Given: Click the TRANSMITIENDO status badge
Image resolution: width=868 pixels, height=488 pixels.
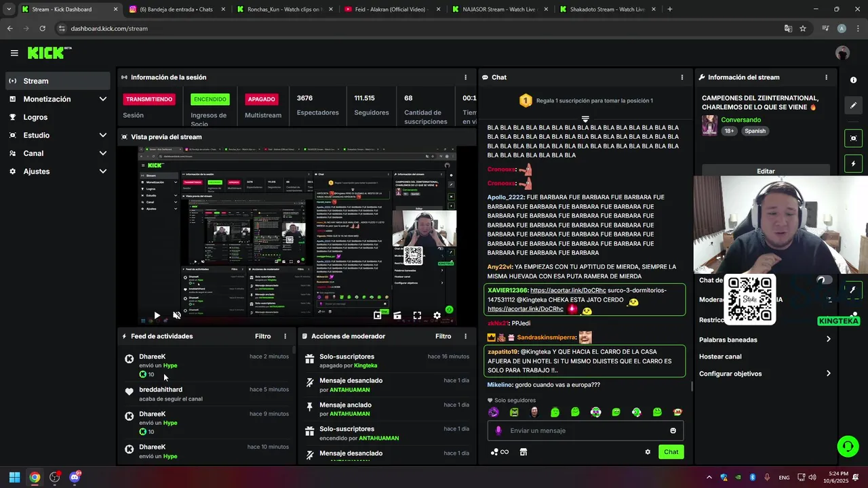Looking at the screenshot, I should point(149,99).
